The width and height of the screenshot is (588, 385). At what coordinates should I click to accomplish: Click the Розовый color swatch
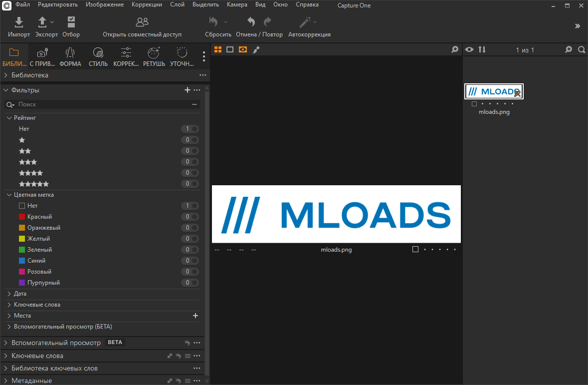pyautogui.click(x=22, y=272)
